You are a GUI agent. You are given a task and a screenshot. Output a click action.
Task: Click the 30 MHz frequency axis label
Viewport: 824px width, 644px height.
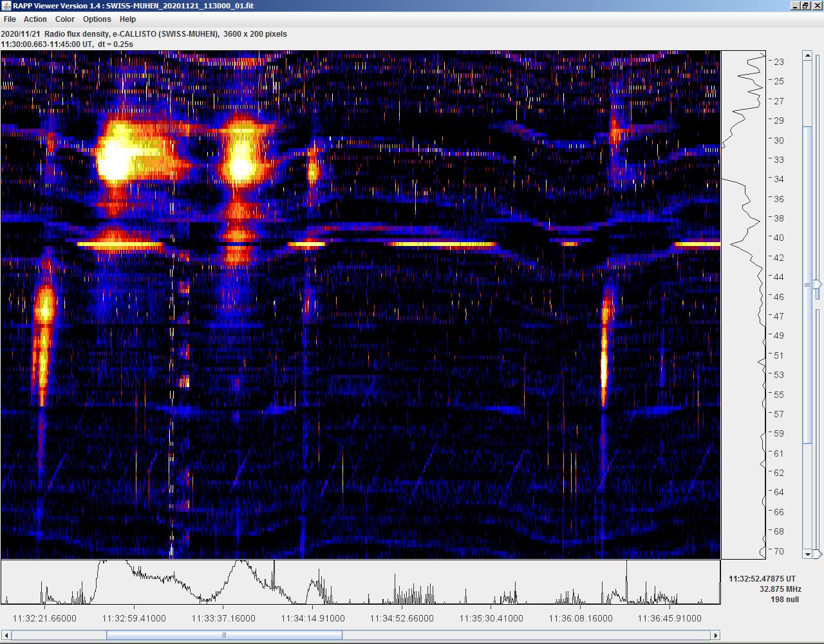coord(779,140)
